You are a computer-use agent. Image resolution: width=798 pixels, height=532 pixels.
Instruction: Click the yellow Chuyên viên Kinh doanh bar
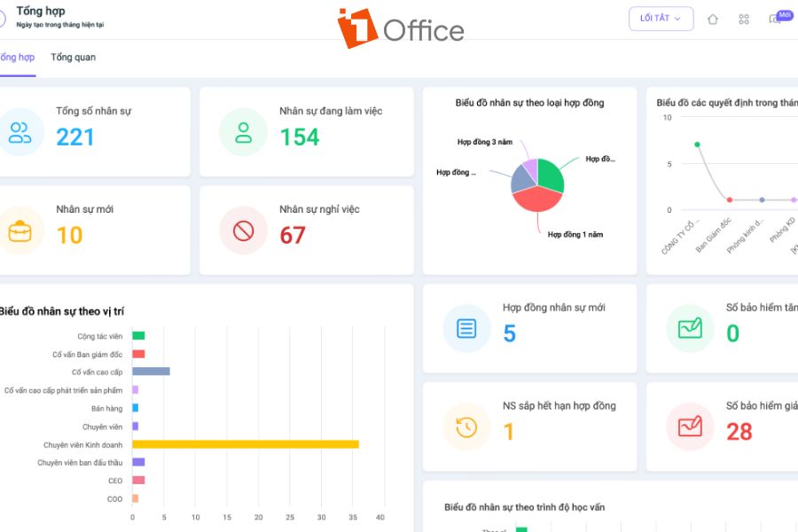point(244,442)
